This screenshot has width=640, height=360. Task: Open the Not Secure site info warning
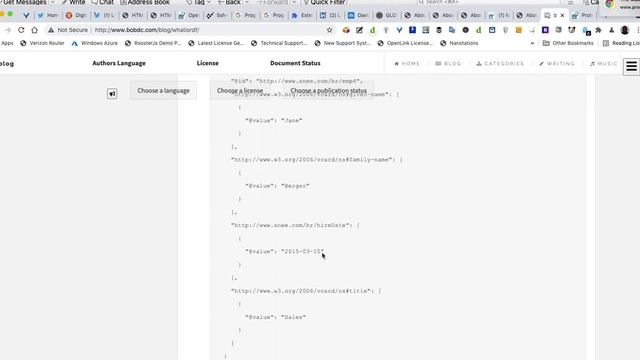(68, 30)
